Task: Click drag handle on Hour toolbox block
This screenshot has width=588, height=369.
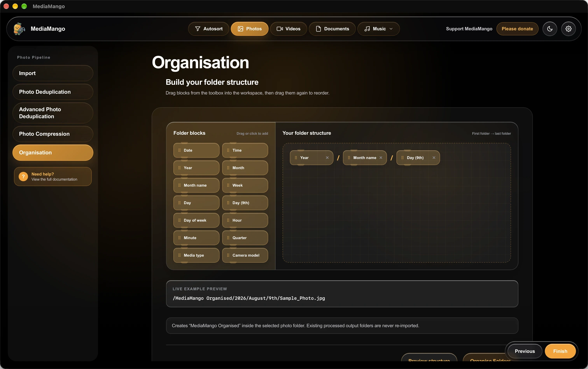Action: [228, 220]
